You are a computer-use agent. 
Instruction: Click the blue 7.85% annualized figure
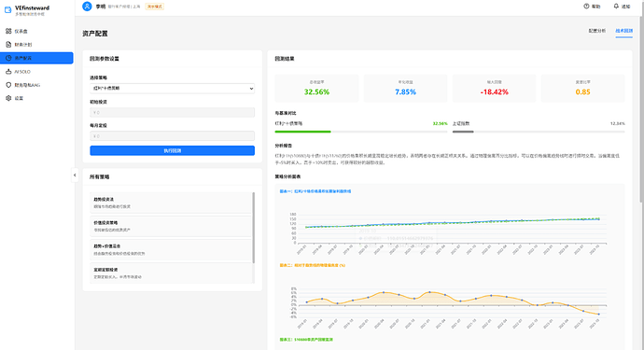tap(405, 92)
